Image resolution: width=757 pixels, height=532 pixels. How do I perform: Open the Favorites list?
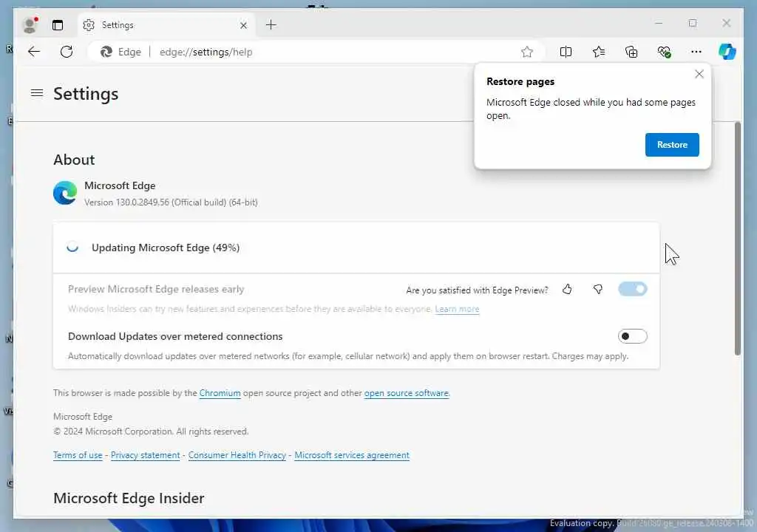point(599,52)
